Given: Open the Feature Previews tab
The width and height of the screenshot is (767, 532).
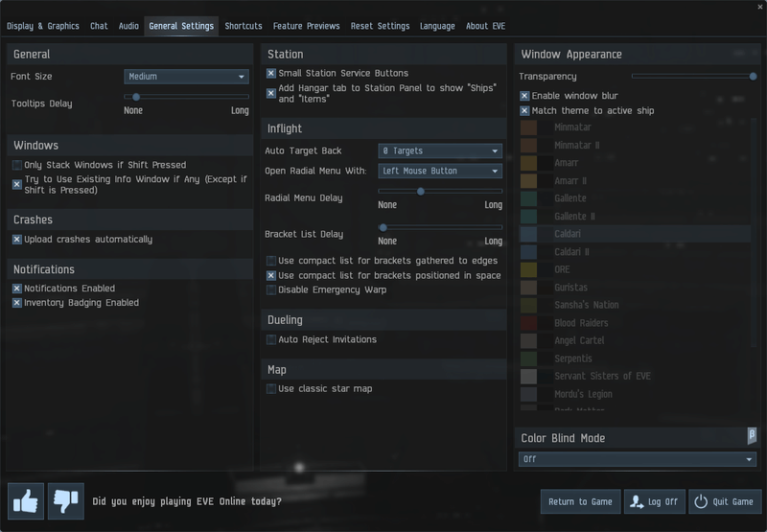Looking at the screenshot, I should coord(306,26).
